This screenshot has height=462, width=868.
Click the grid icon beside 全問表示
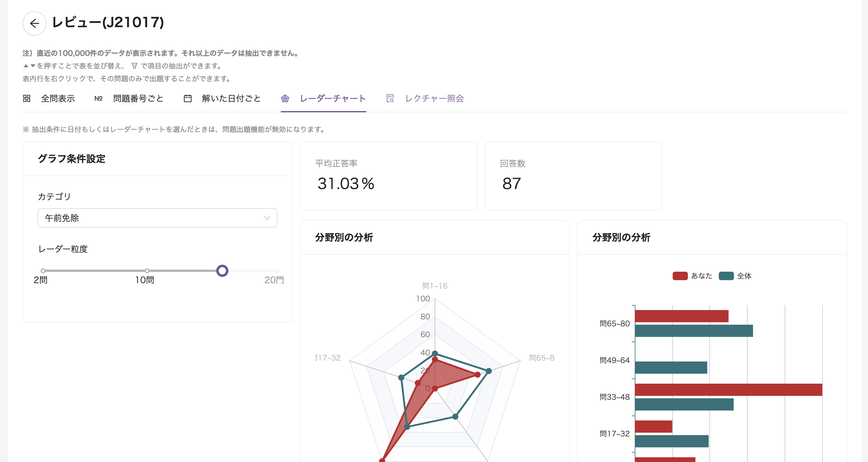coord(27,98)
